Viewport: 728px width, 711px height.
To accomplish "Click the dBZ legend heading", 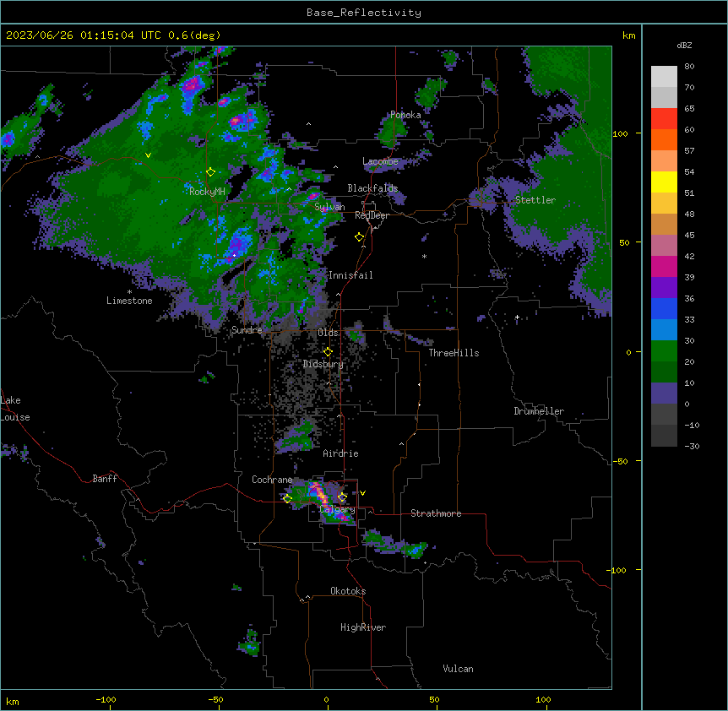I will click(684, 46).
